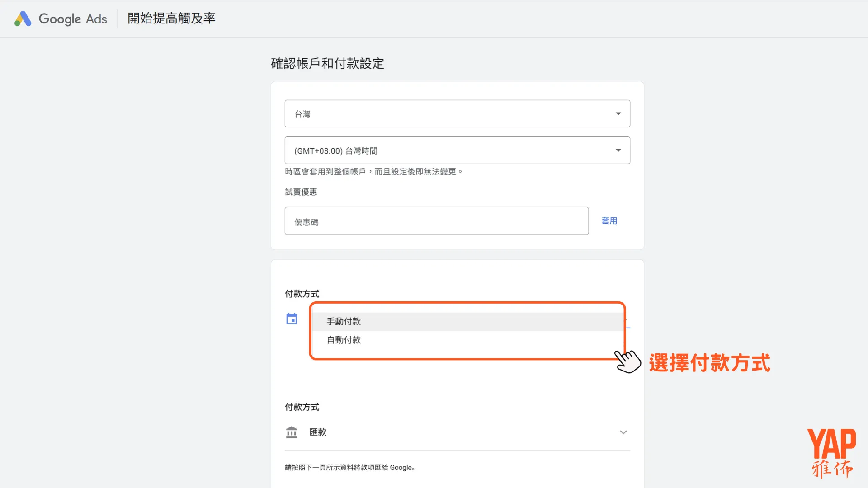Viewport: 868px width, 488px height.
Task: Click the 付款方式 section label
Action: [x=302, y=293]
